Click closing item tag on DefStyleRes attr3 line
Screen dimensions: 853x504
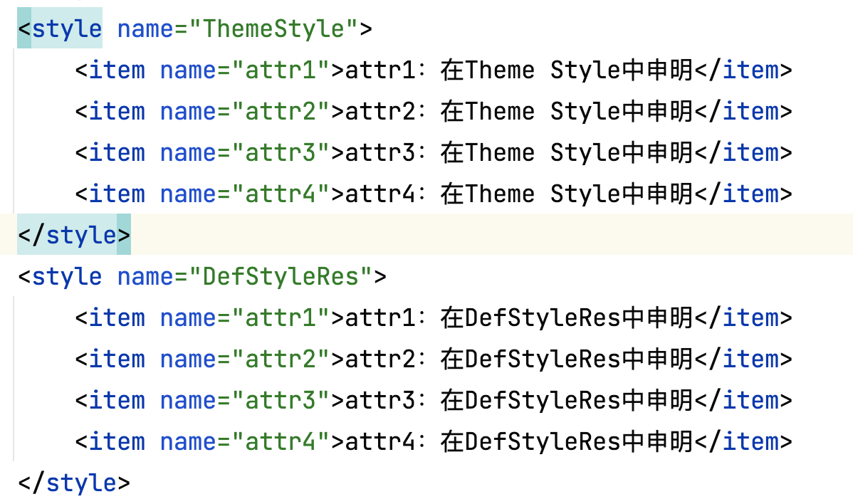pyautogui.click(x=750, y=400)
